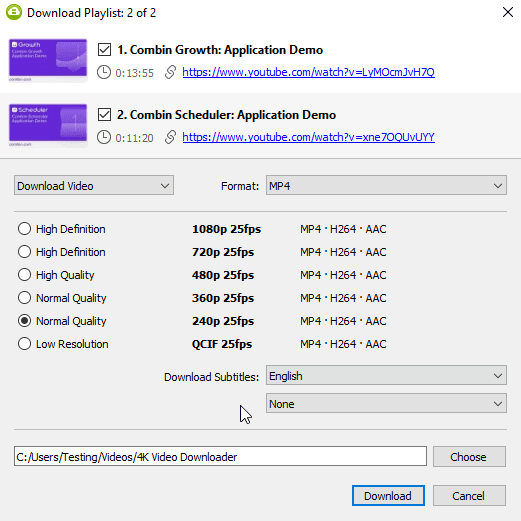The image size is (521, 521).
Task: Pick Normal Quality 360p 25fps radio button
Action: pyautogui.click(x=24, y=298)
